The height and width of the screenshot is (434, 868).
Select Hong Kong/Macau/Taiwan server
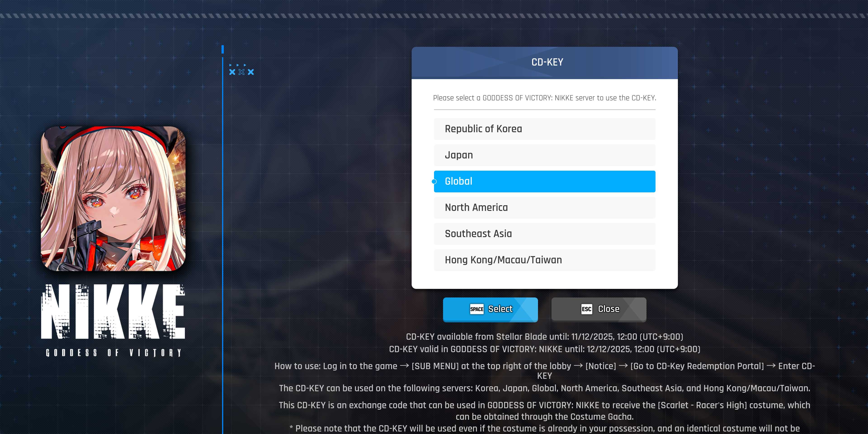[545, 260]
